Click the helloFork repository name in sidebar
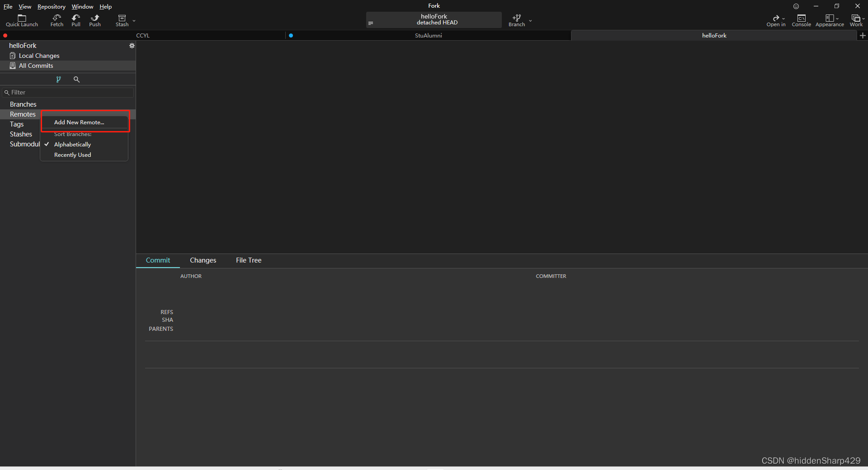Screen dimensions: 868x470 23,46
